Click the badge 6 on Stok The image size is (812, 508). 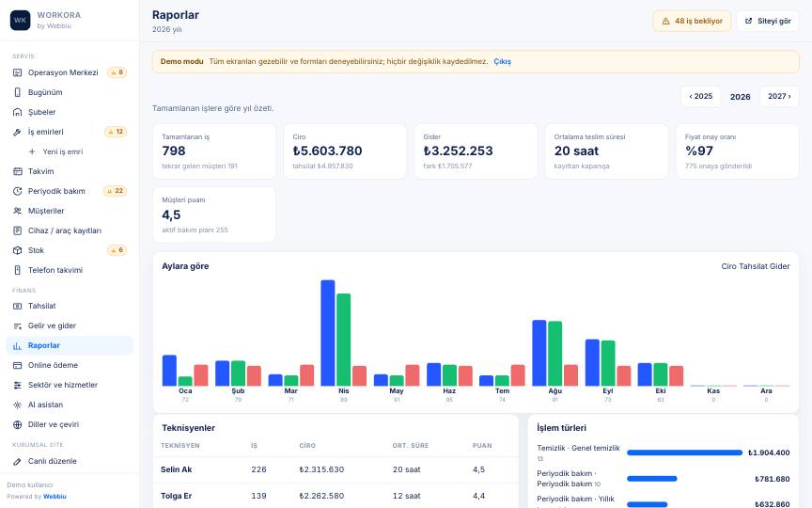(117, 250)
